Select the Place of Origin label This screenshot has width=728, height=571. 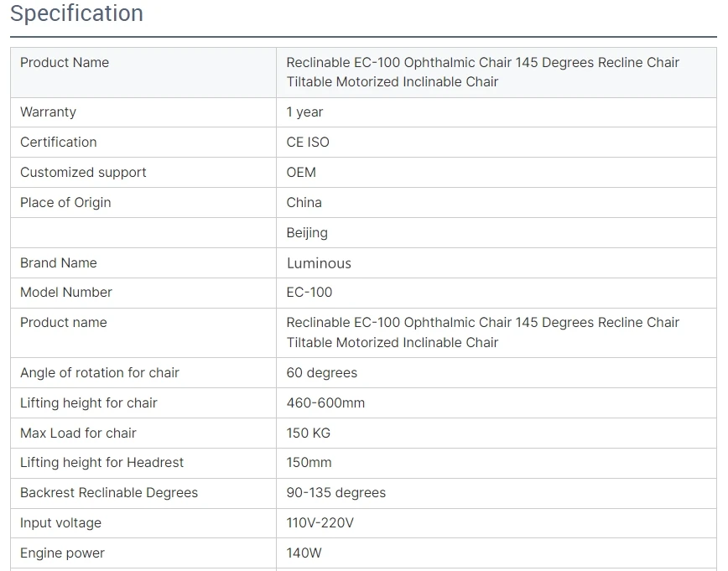(x=65, y=202)
